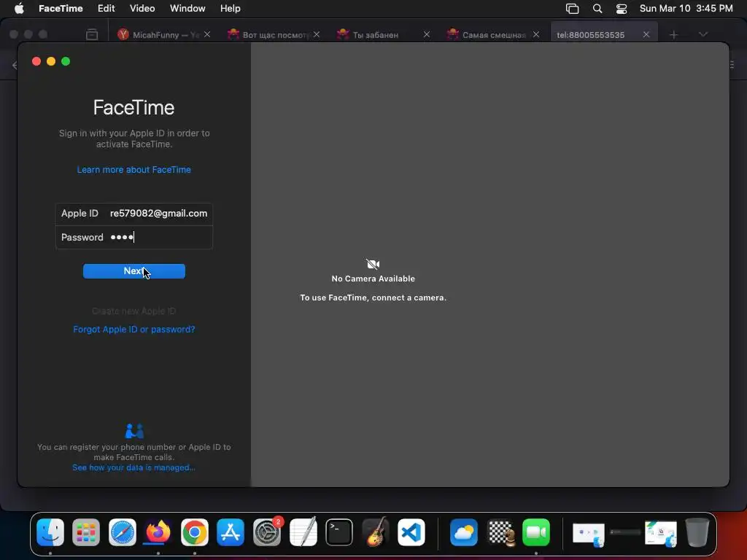747x560 pixels.
Task: Click the Next sign-in button
Action: pyautogui.click(x=134, y=271)
